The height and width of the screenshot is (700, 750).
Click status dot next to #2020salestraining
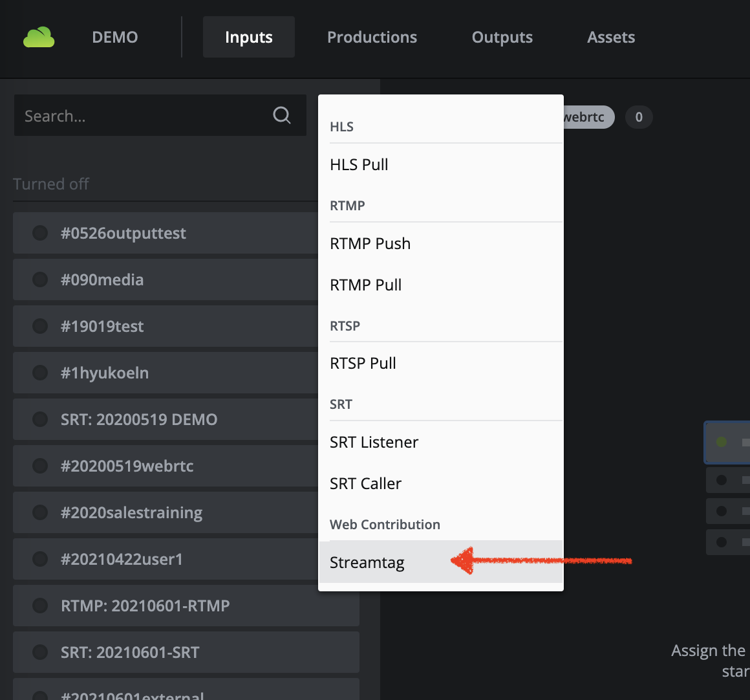pos(40,512)
